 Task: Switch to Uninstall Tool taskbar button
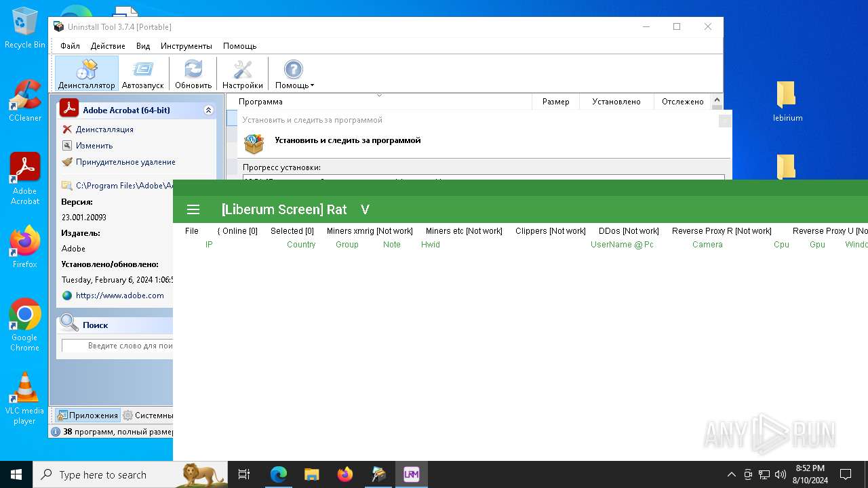pos(378,474)
